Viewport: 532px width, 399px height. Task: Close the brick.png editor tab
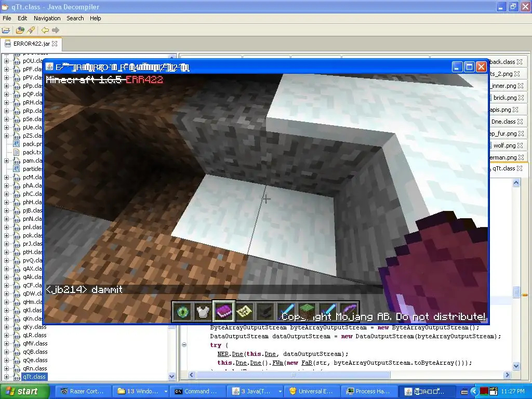point(521,98)
